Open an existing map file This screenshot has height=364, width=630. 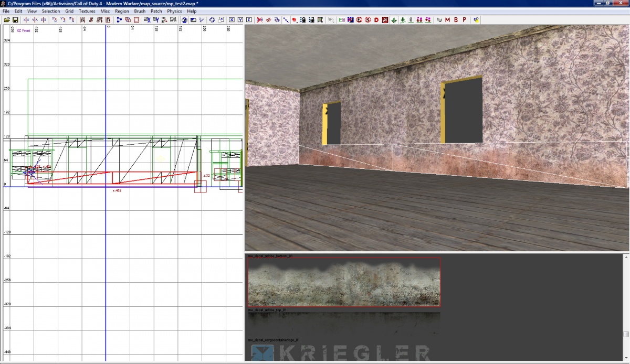(7, 19)
